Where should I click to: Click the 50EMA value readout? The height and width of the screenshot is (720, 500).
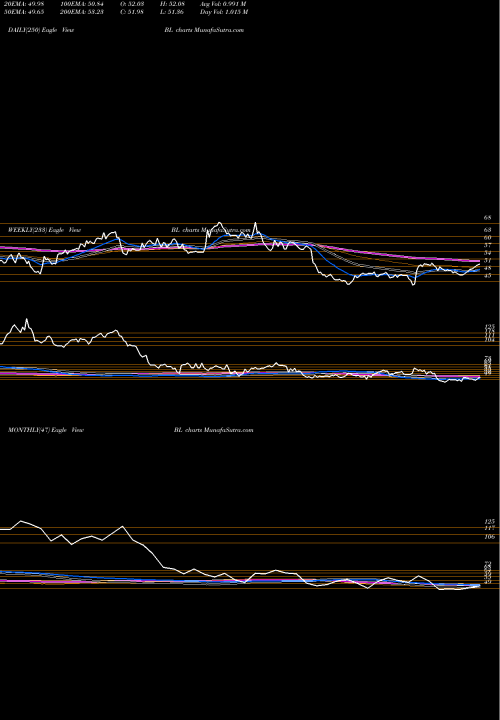(22, 12)
